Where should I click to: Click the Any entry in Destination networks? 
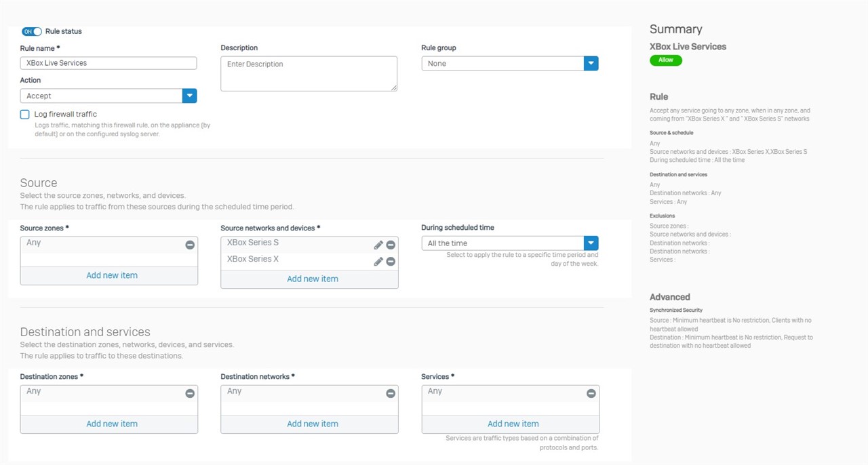pos(235,391)
